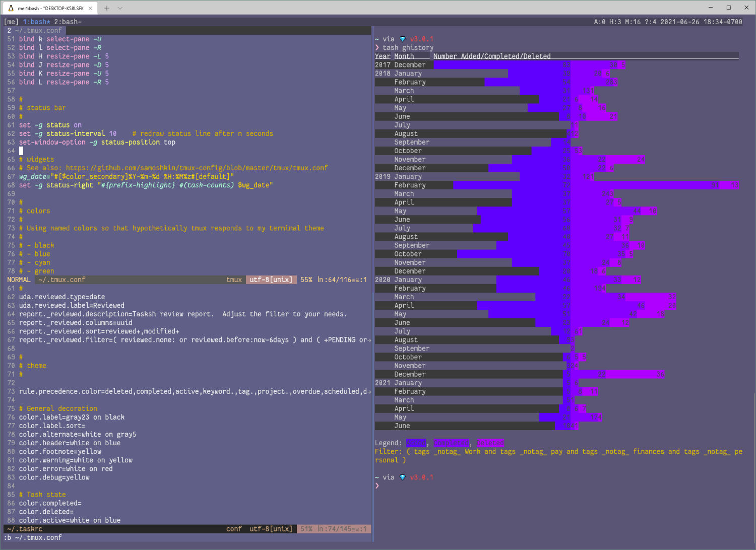The image size is (756, 550).
Task: Click the ~/.taskrc filename in lower statusline
Action: click(x=25, y=529)
